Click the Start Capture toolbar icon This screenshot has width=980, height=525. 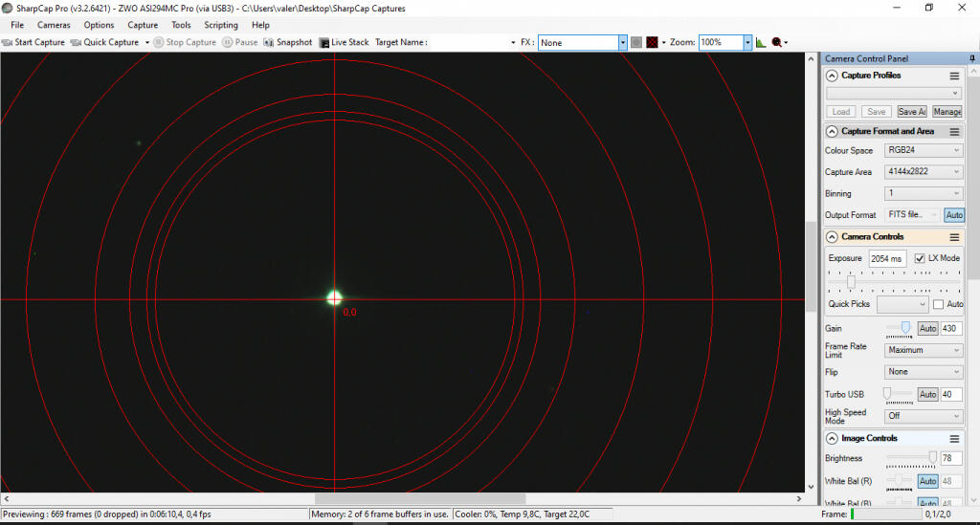(x=8, y=42)
